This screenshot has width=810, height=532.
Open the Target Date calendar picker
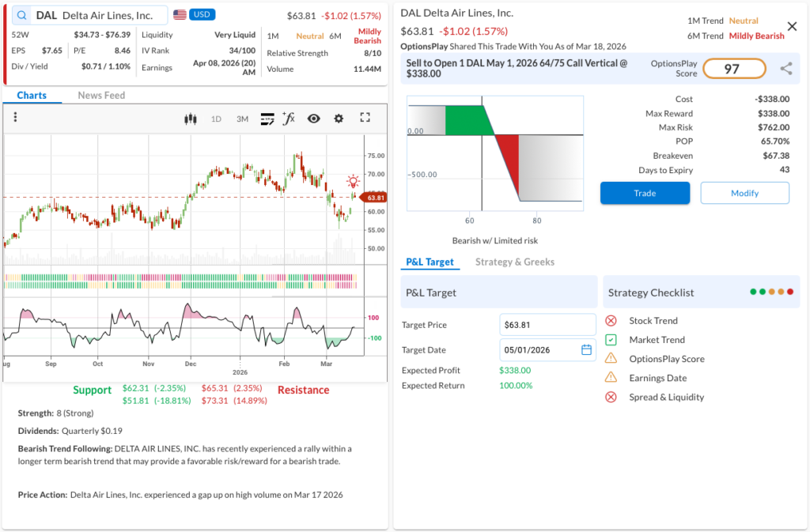[x=586, y=349]
